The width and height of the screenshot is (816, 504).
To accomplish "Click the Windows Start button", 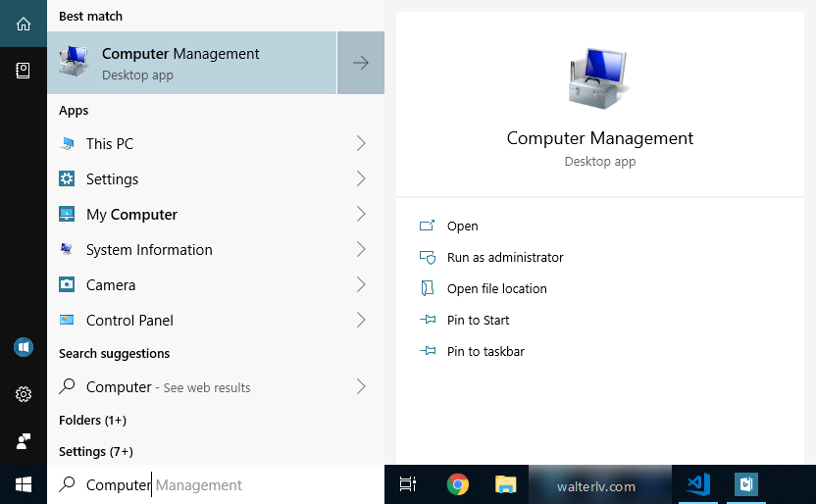I will point(24,484).
